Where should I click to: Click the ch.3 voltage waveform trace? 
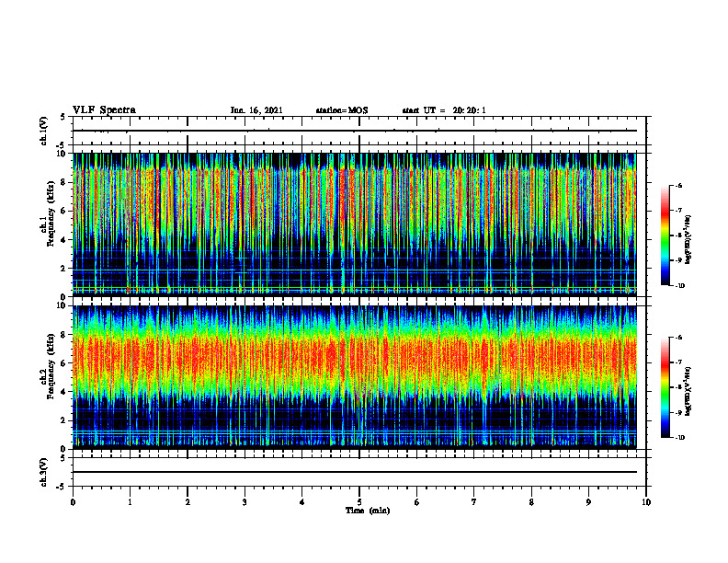(x=355, y=472)
